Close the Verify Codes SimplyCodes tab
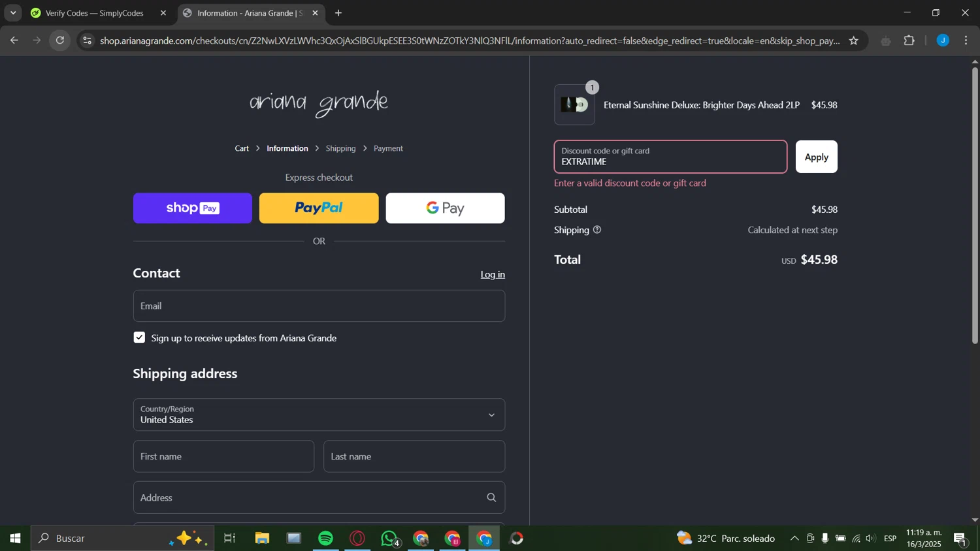Viewport: 980px width, 551px height. 163,13
